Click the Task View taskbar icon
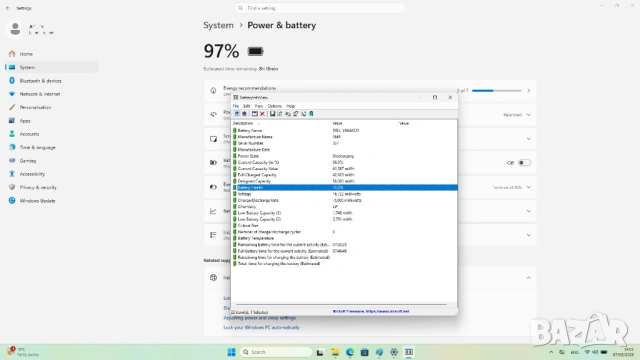Viewport: 640px width, 360px height. coord(320,352)
